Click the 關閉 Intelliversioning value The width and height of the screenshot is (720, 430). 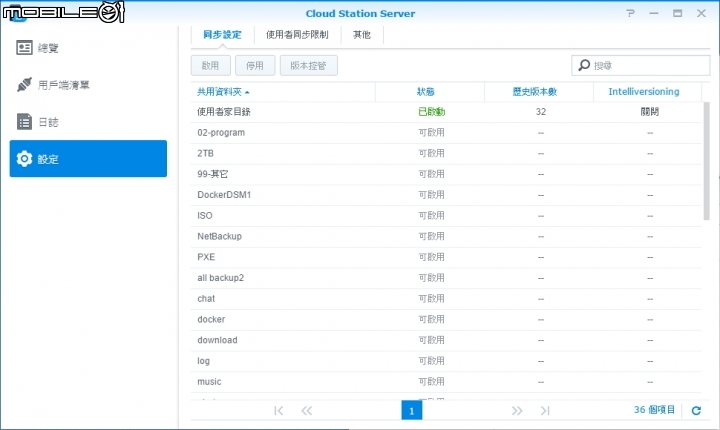pyautogui.click(x=649, y=112)
